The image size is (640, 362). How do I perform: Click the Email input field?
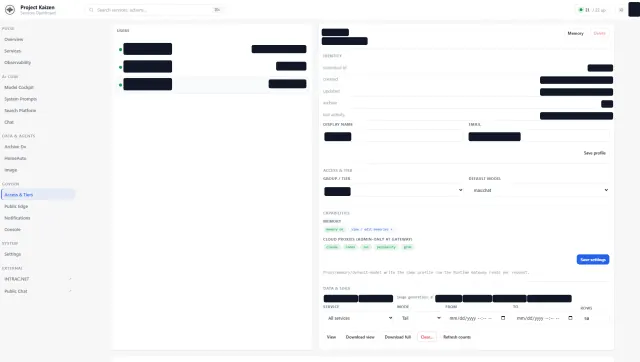pos(539,136)
